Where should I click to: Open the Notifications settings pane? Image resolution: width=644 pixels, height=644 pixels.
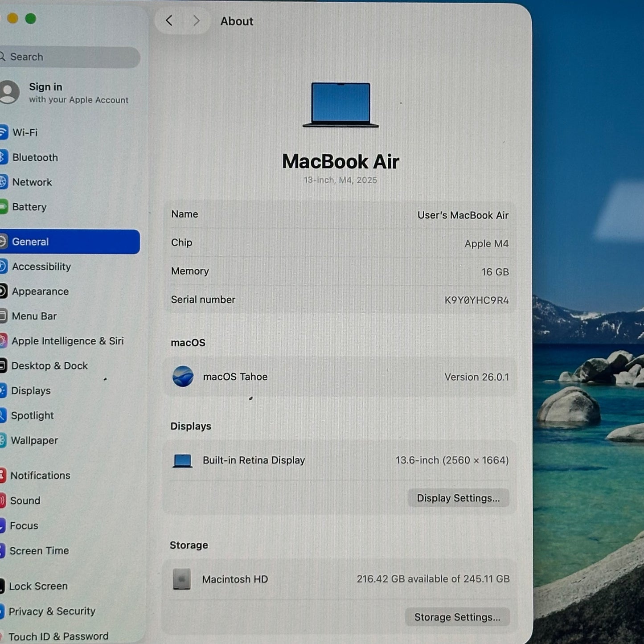[40, 476]
